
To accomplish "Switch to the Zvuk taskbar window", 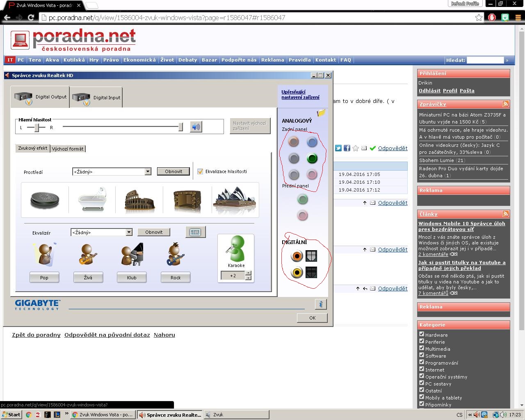I will [236, 415].
